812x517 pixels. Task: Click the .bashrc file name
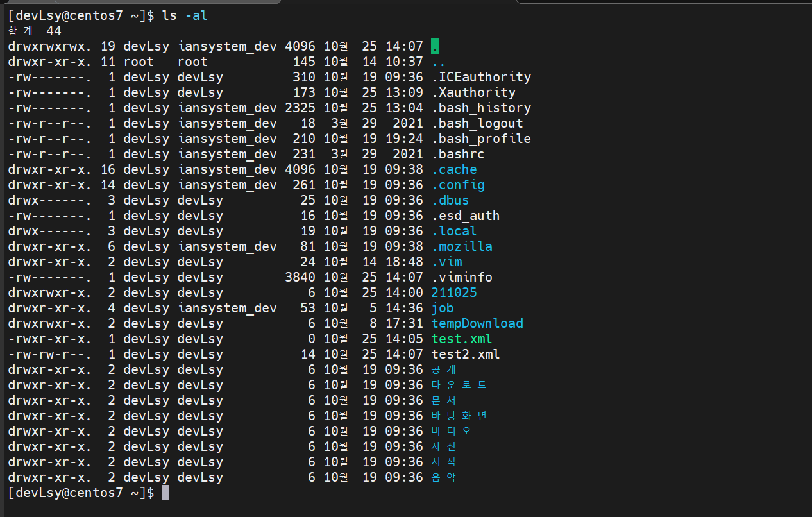pos(458,154)
